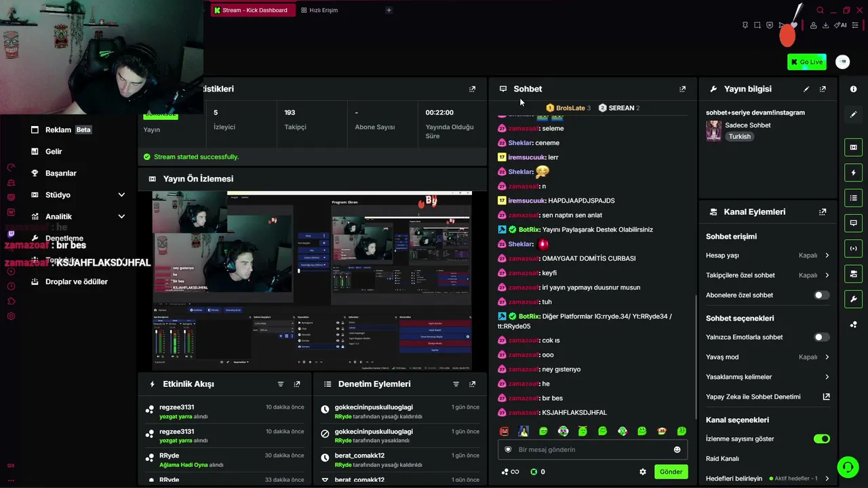The width and height of the screenshot is (868, 488).
Task: Click the Raid Kanalı option
Action: coord(722,459)
